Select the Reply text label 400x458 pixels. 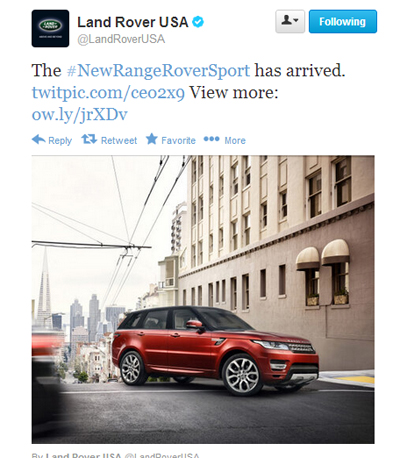(60, 141)
